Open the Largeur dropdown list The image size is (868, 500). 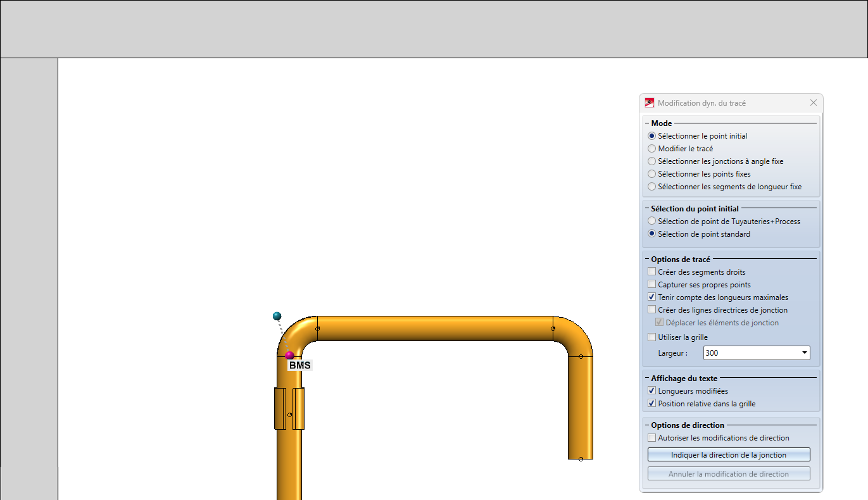804,353
